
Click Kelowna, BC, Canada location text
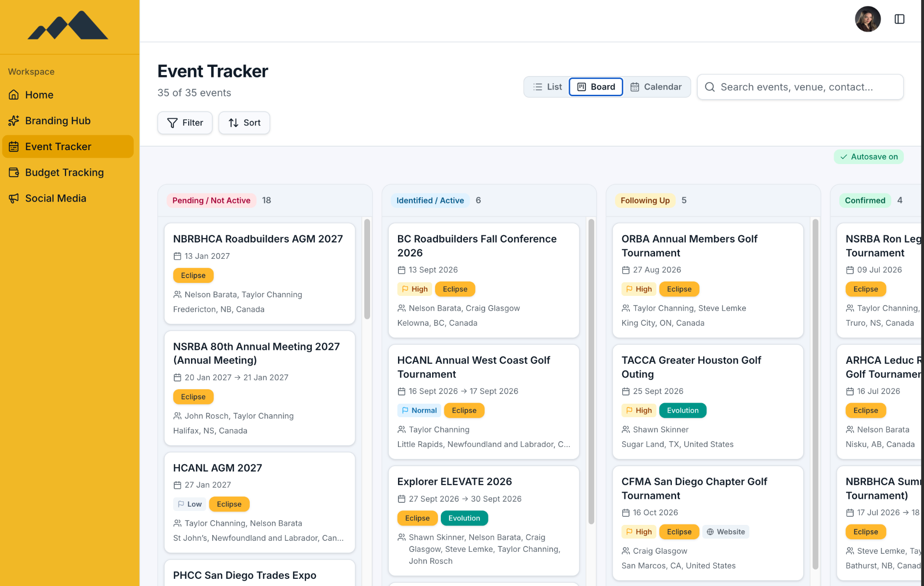[437, 323]
